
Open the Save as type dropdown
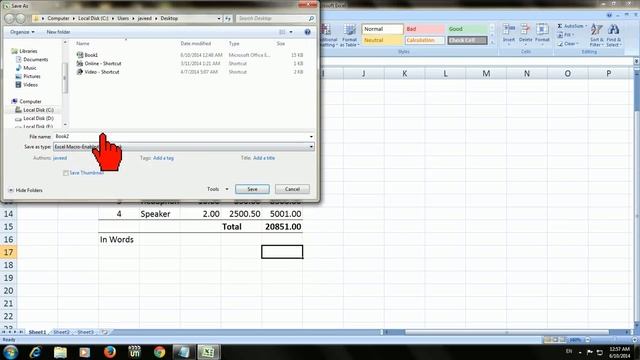point(184,147)
